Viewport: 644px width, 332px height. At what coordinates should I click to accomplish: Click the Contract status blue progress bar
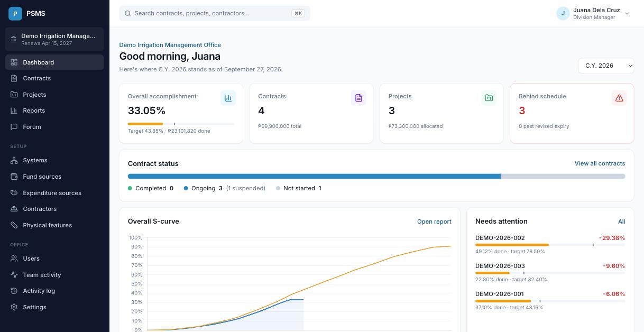pos(314,177)
